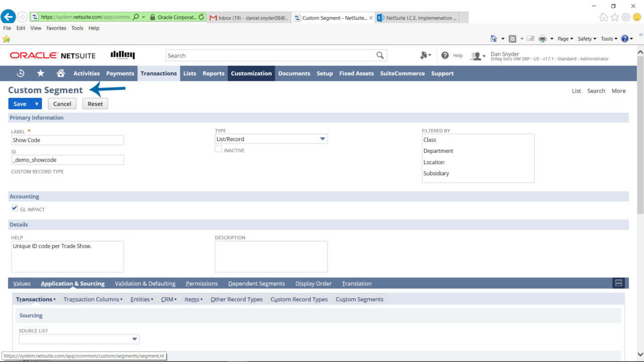Click the Cancel button
Image resolution: width=644 pixels, height=362 pixels.
(x=62, y=104)
